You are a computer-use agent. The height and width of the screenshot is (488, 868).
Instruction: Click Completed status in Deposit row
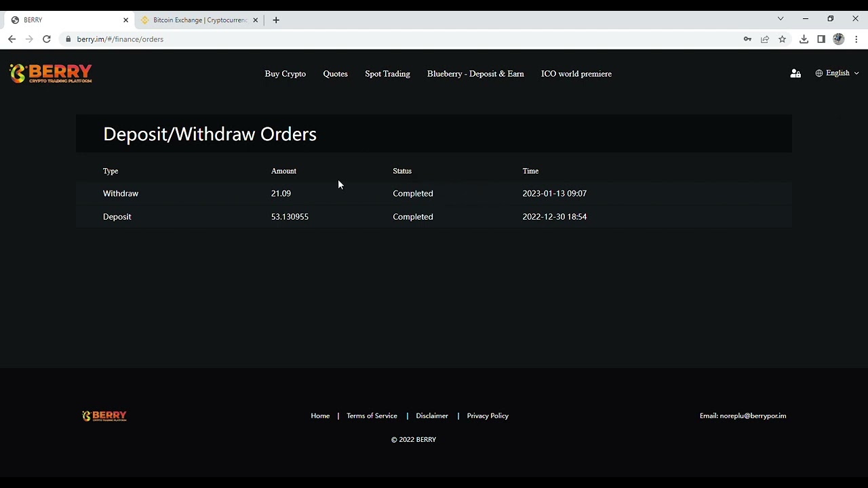[413, 217]
